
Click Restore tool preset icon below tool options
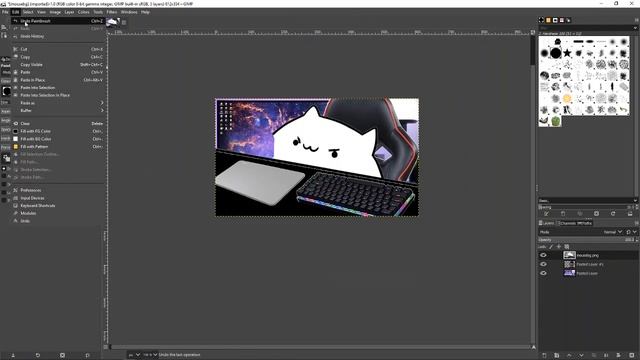[38, 356]
